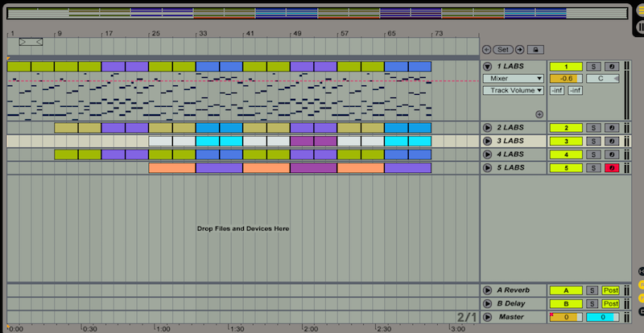The height and width of the screenshot is (333, 644).
Task: Click the Set locator button
Action: point(503,50)
